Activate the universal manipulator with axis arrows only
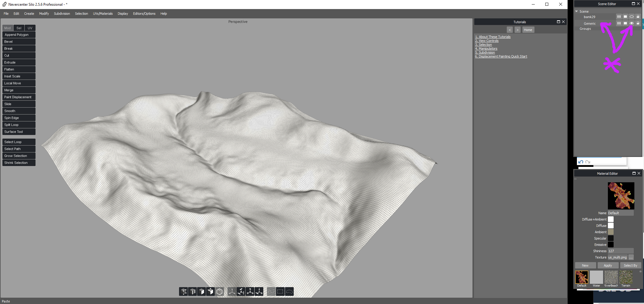 [232, 292]
